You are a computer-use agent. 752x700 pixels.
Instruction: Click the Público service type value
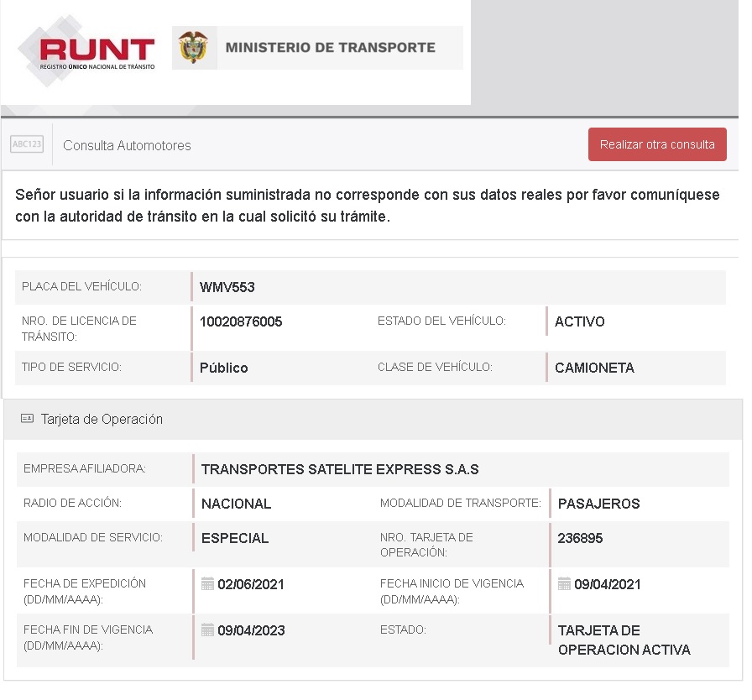(223, 368)
